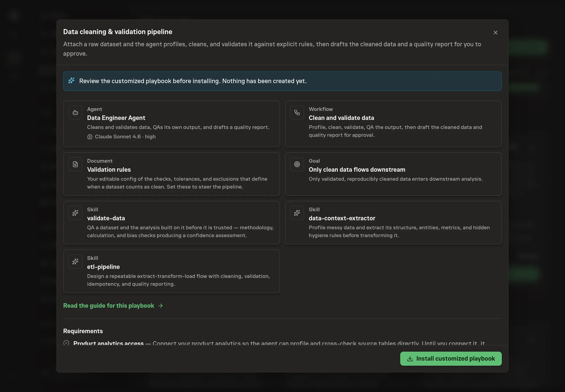Image resolution: width=565 pixels, height=392 pixels.
Task: Click the sparkle icon beside data-context-extractor skill
Action: click(297, 213)
